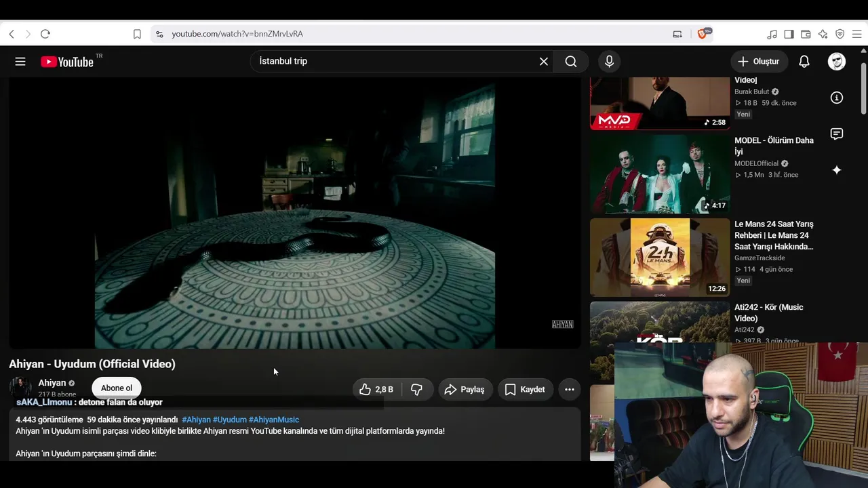Click the sparkle AI icon in right rail
The width and height of the screenshot is (868, 488).
pos(837,170)
